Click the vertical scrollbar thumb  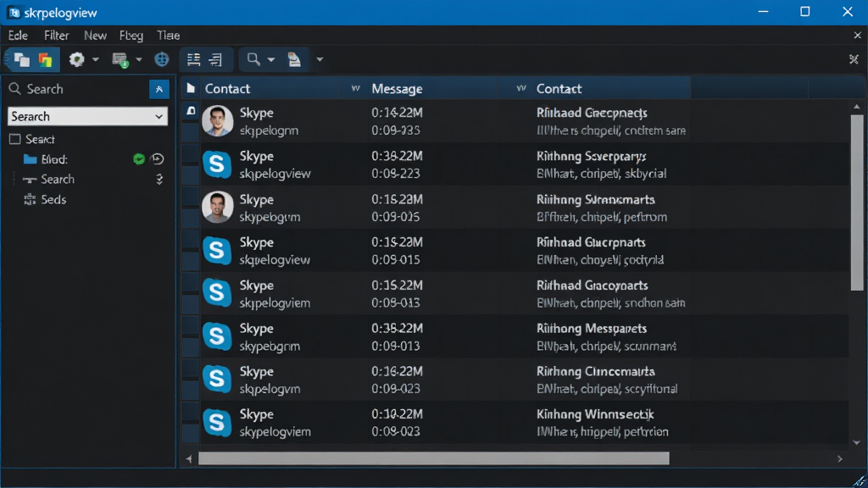(x=857, y=202)
